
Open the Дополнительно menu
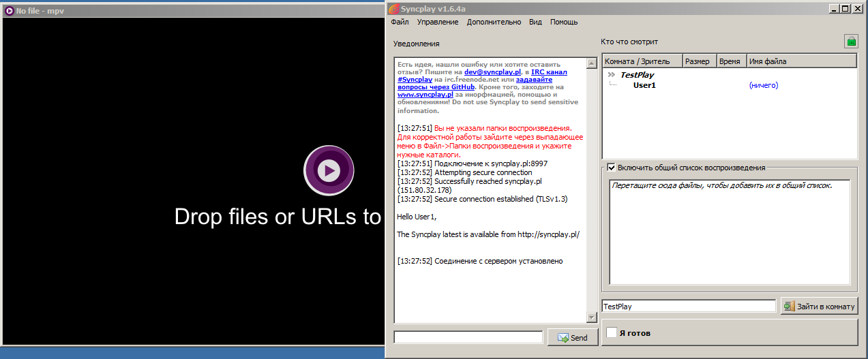tap(494, 22)
